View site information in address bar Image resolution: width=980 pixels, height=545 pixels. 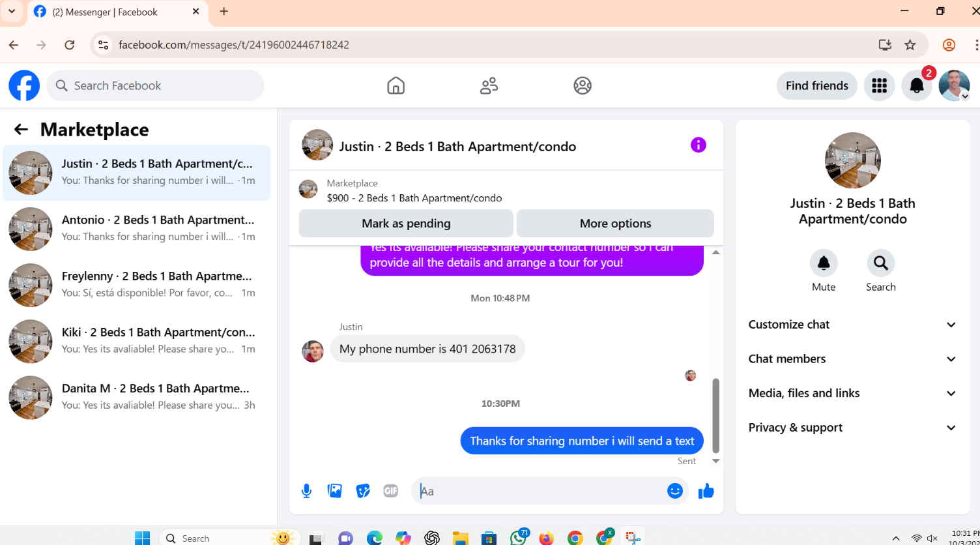coord(103,45)
